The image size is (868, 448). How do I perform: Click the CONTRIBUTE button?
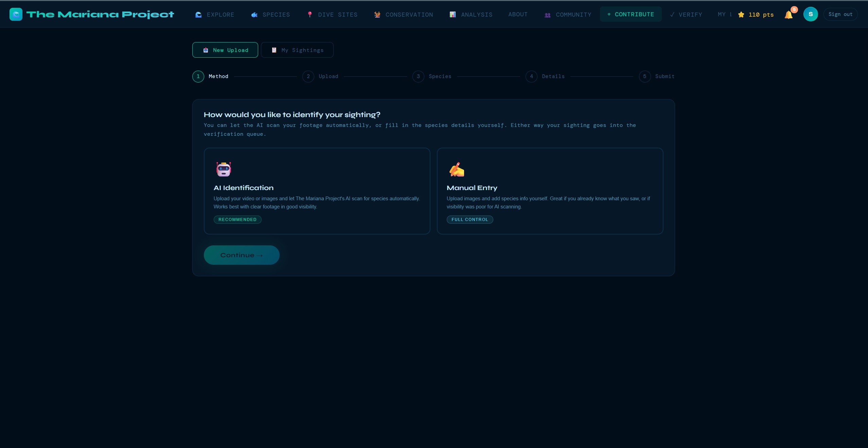tap(630, 14)
